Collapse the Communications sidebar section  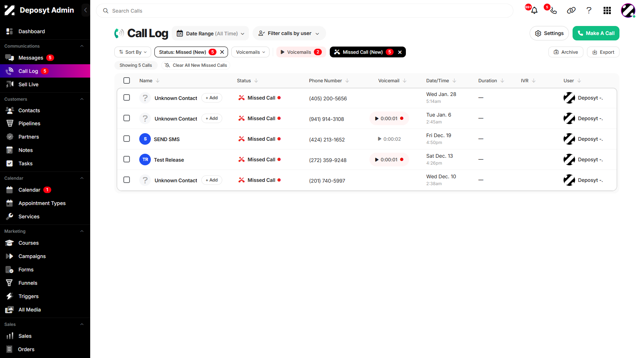pos(82,46)
